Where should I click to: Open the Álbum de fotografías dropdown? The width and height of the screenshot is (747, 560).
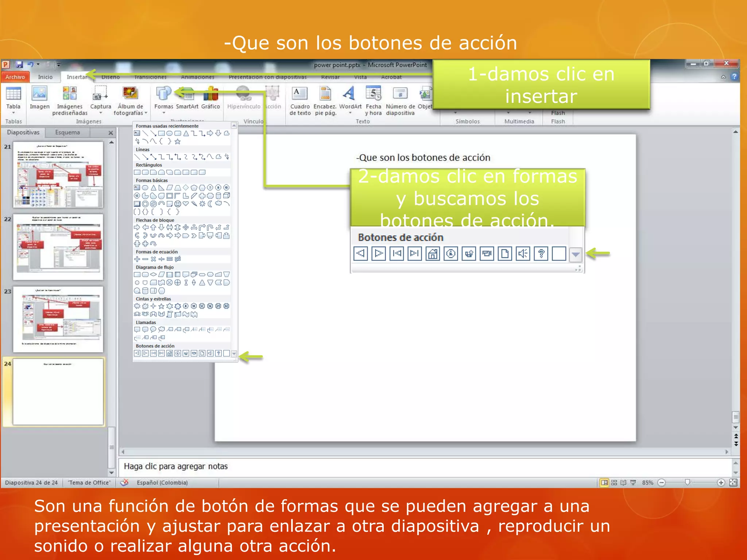click(x=146, y=113)
